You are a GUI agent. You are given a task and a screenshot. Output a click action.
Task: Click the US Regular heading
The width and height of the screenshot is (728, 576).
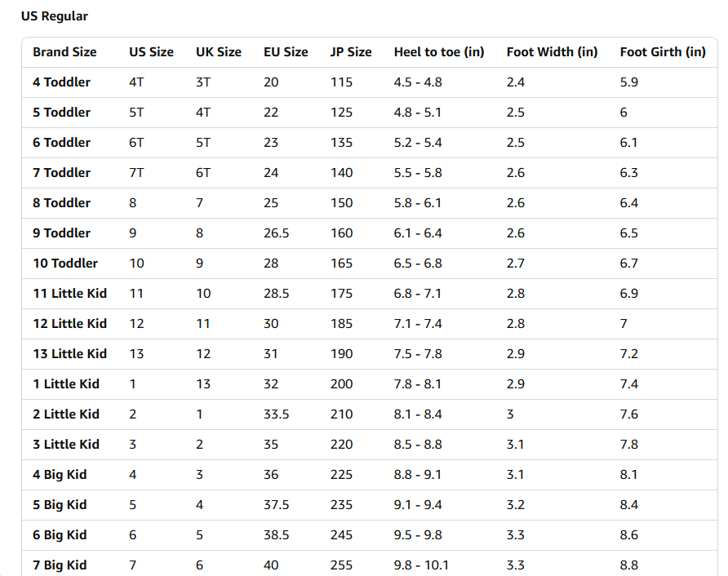(55, 16)
